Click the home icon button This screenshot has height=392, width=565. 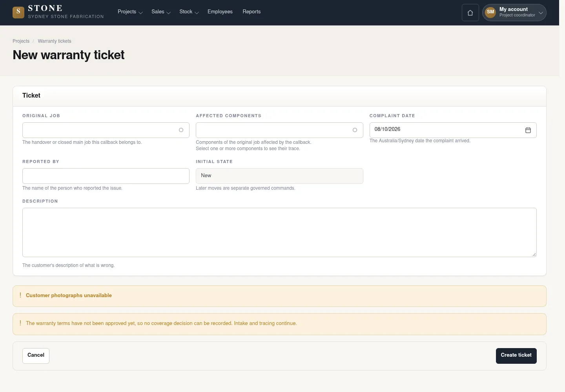pyautogui.click(x=470, y=13)
